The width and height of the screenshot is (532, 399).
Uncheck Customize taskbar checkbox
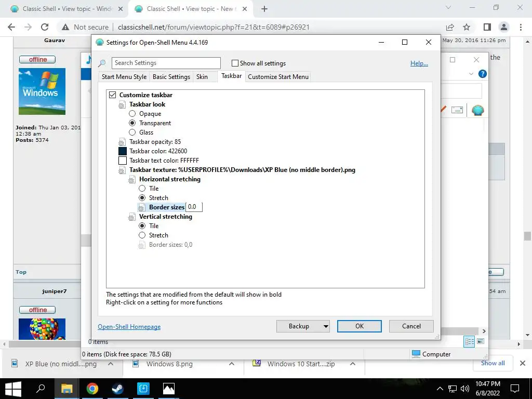pos(112,95)
